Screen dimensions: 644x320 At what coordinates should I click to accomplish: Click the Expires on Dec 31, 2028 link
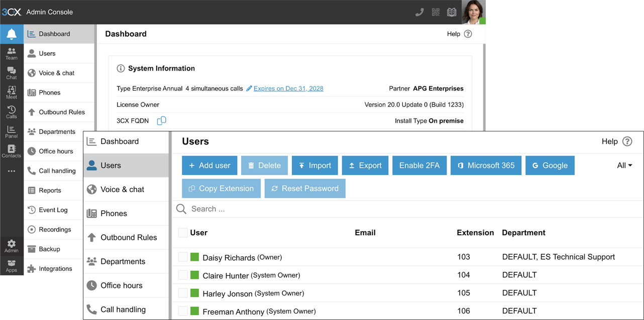pyautogui.click(x=287, y=88)
